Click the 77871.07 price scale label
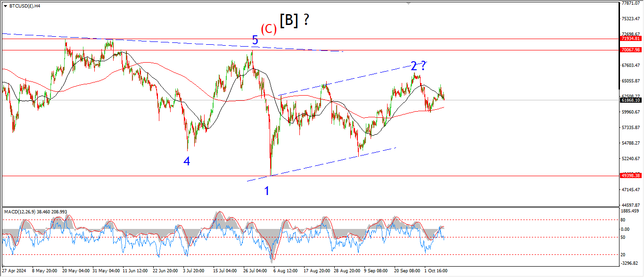 (630, 3)
